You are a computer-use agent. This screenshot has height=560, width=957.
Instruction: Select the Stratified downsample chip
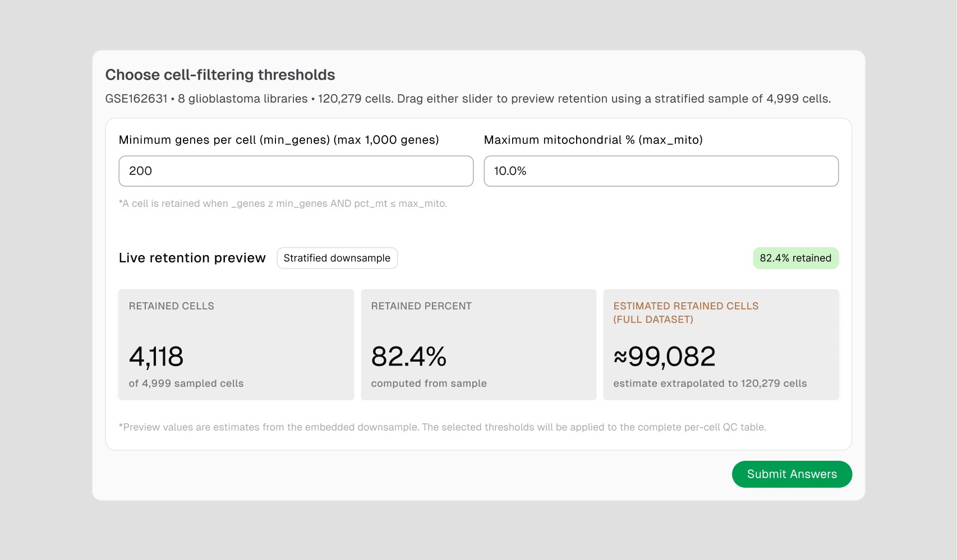point(337,258)
